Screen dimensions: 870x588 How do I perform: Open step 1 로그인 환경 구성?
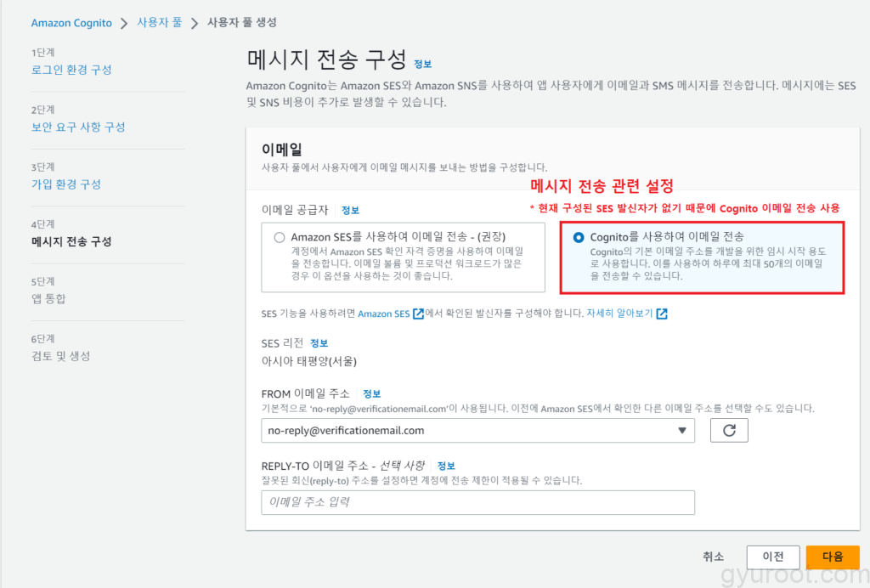tap(71, 70)
